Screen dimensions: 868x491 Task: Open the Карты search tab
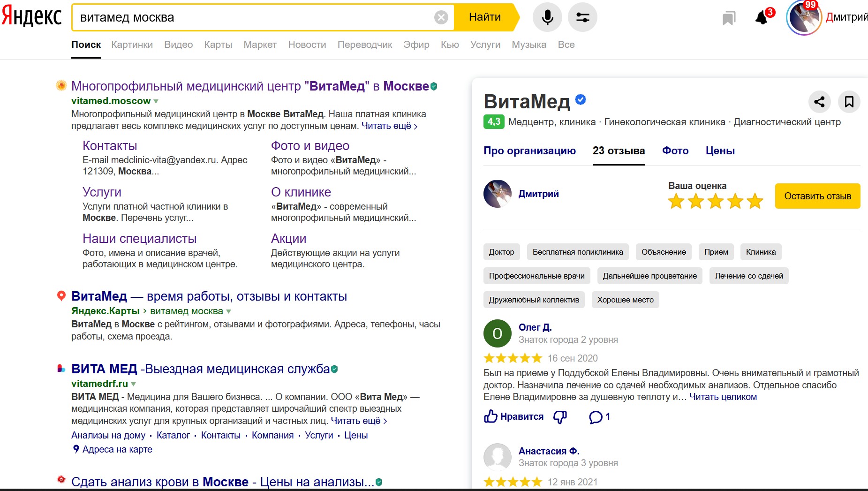(218, 45)
